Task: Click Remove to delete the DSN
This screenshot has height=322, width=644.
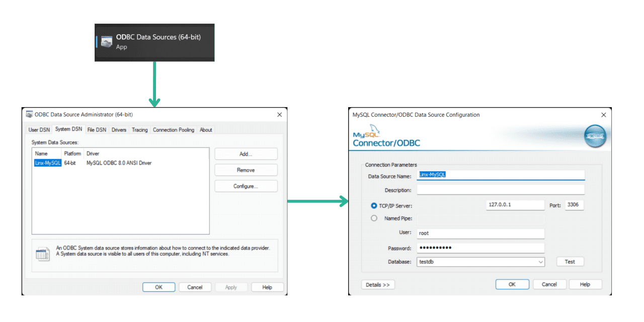Action: pyautogui.click(x=246, y=170)
